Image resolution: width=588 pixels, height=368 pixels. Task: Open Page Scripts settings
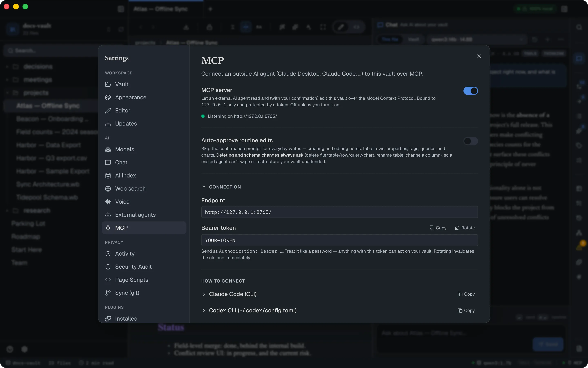(x=144, y=280)
